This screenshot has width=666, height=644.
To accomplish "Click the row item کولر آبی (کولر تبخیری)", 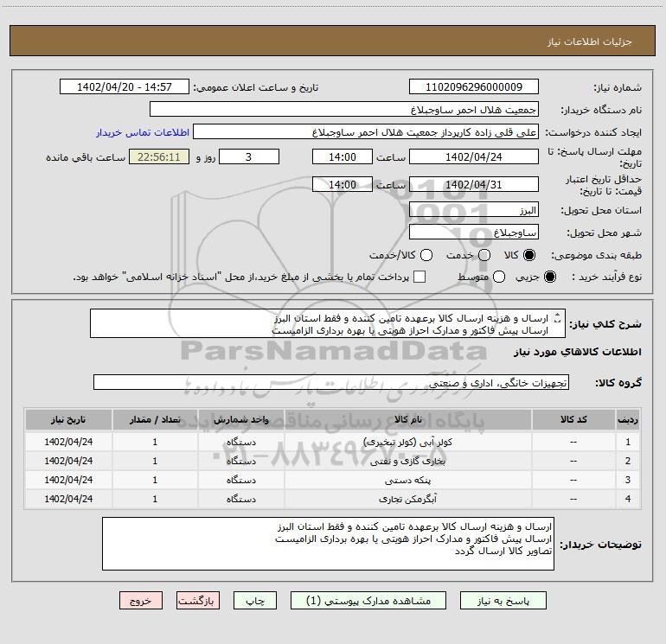I will pyautogui.click(x=407, y=442).
